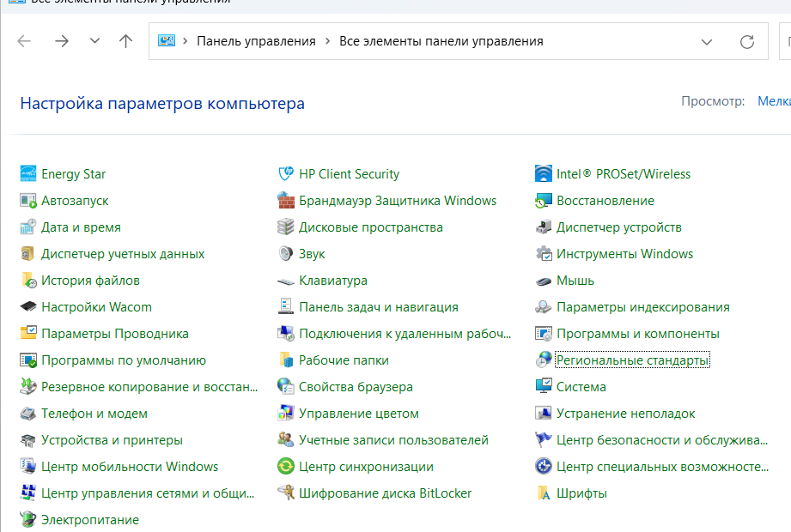Open the Параметры Проводника icon
The image size is (791, 532).
pyautogui.click(x=28, y=334)
